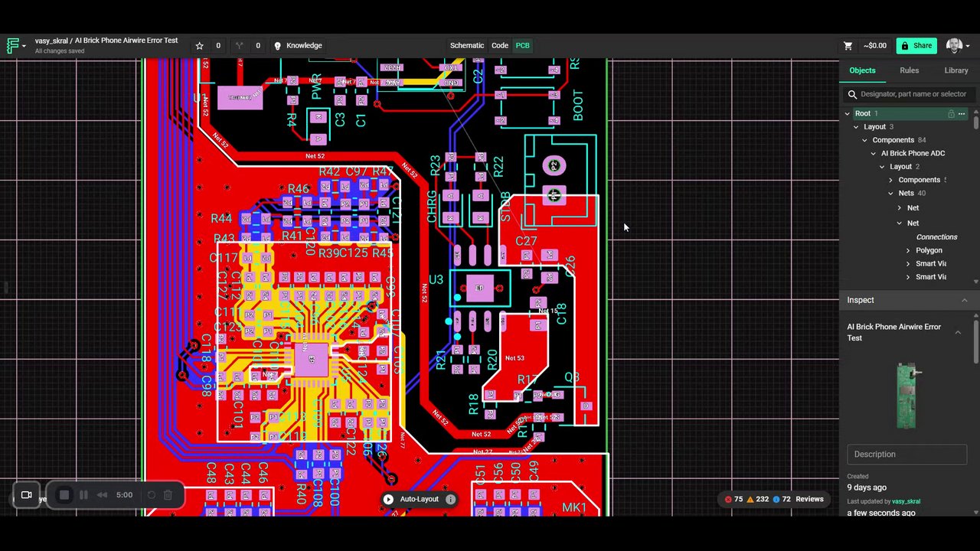Click the project board thumbnail

[x=907, y=395]
